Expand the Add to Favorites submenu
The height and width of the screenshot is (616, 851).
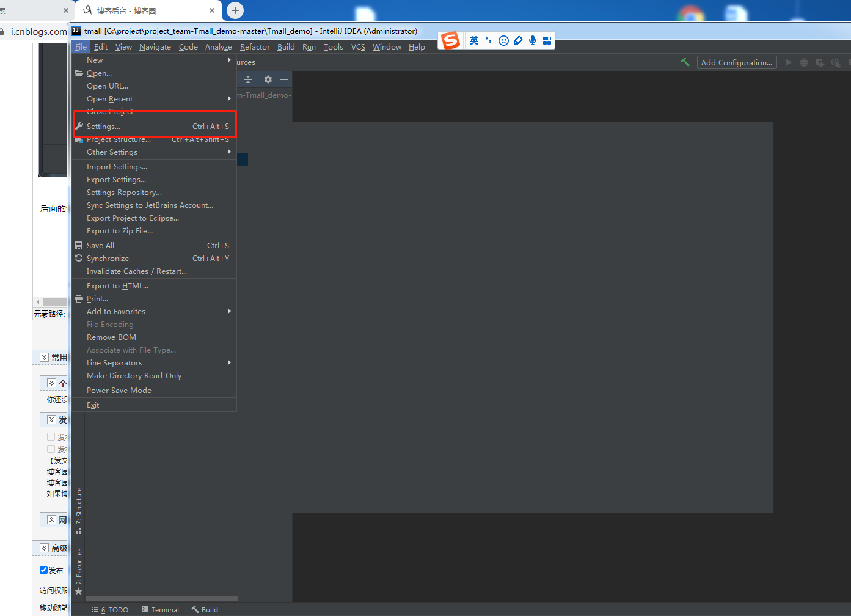154,311
